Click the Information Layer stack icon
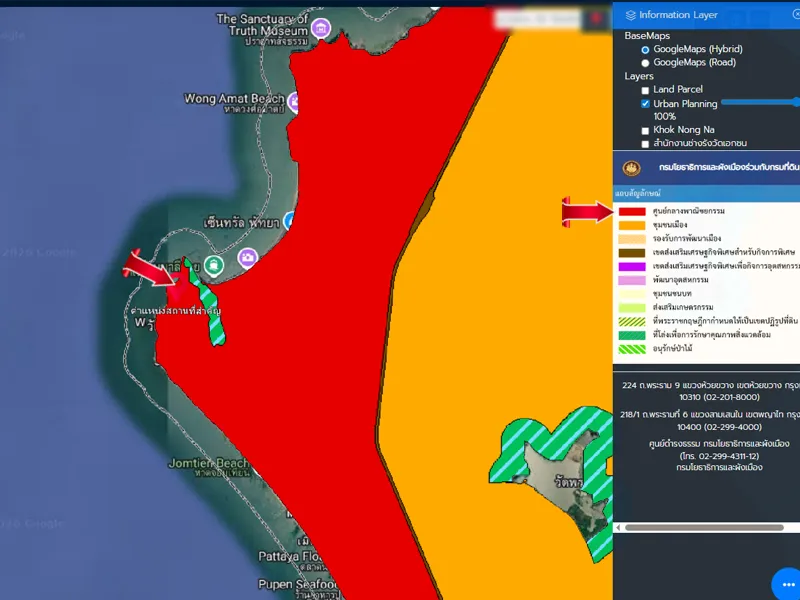The image size is (800, 600). pyautogui.click(x=630, y=15)
